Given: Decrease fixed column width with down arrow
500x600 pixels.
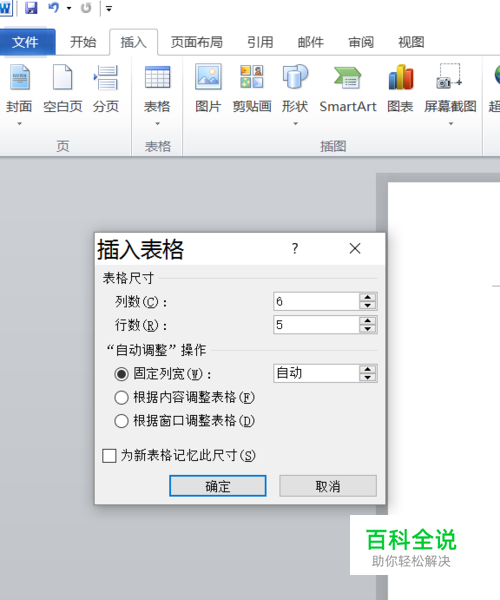Looking at the screenshot, I should 368,377.
